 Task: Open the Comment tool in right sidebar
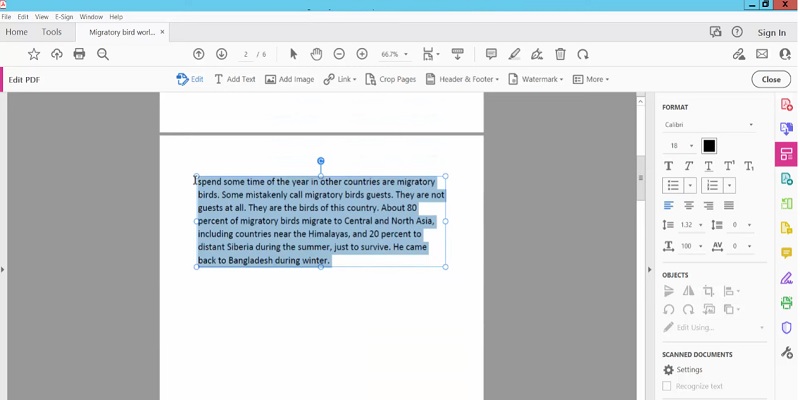(786, 254)
